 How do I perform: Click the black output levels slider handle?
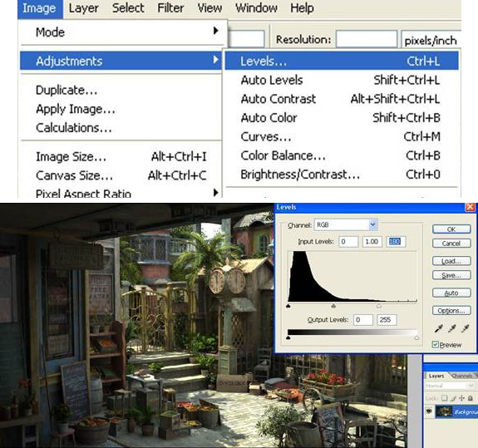(x=288, y=337)
